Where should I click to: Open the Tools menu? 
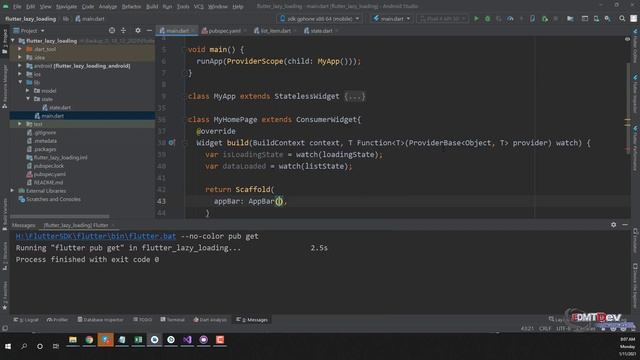[x=183, y=7]
